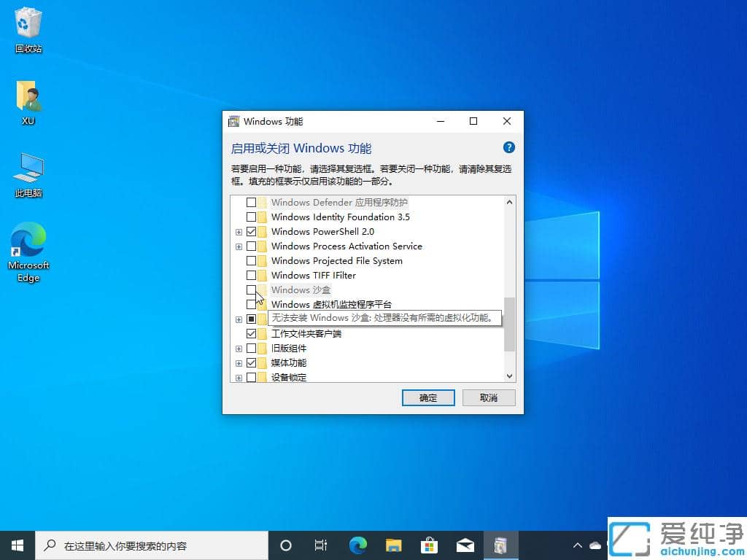Uncheck Windows PowerShell 2.0

click(x=252, y=231)
